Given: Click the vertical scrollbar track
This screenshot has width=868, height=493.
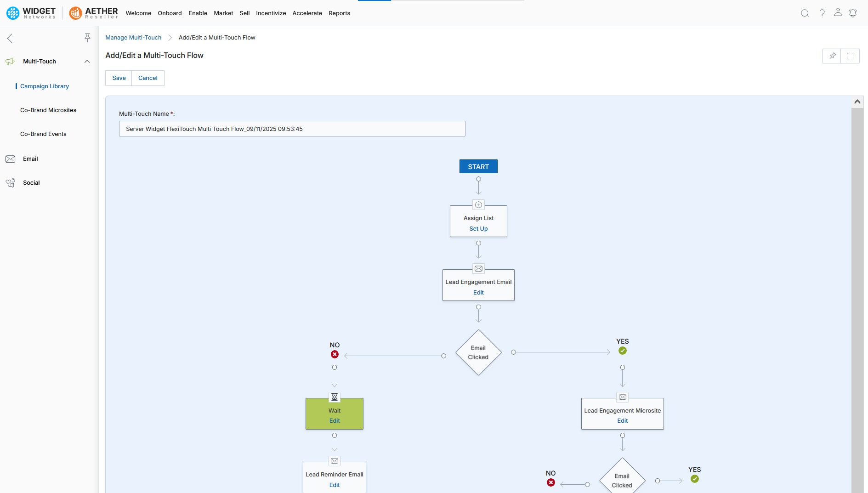Looking at the screenshot, I should pyautogui.click(x=857, y=300).
